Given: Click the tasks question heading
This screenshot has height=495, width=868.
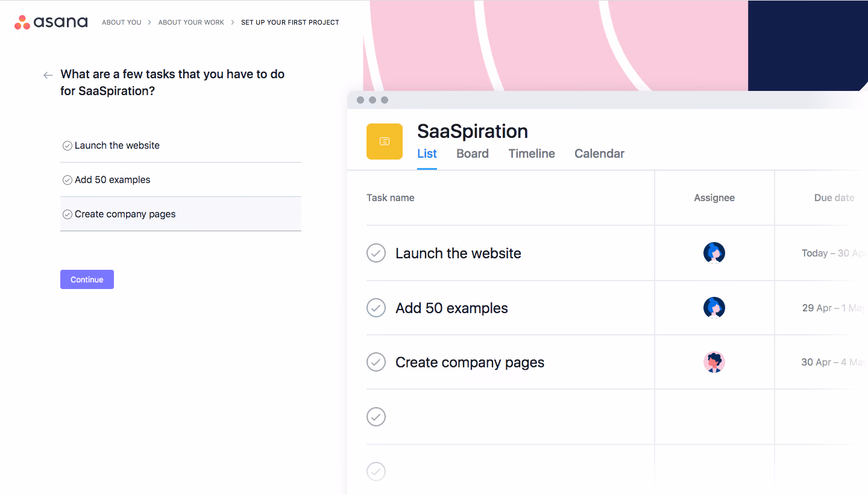Looking at the screenshot, I should (172, 82).
